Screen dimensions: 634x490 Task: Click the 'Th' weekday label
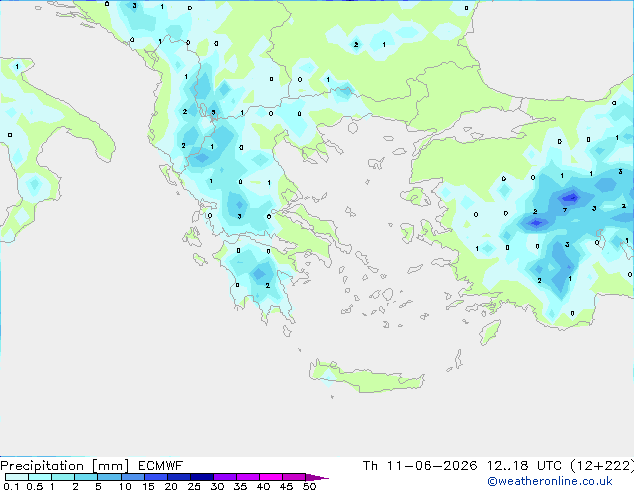(x=370, y=466)
